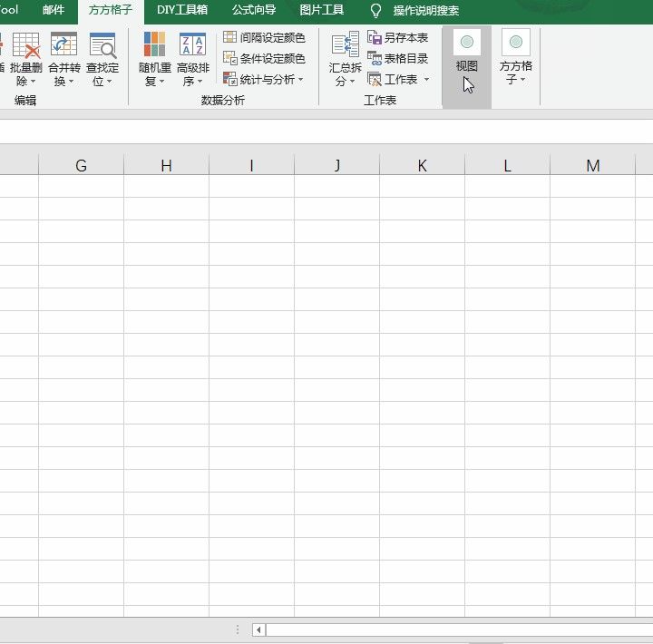Open the 图片工具 tab
The width and height of the screenshot is (653, 644).
click(321, 10)
